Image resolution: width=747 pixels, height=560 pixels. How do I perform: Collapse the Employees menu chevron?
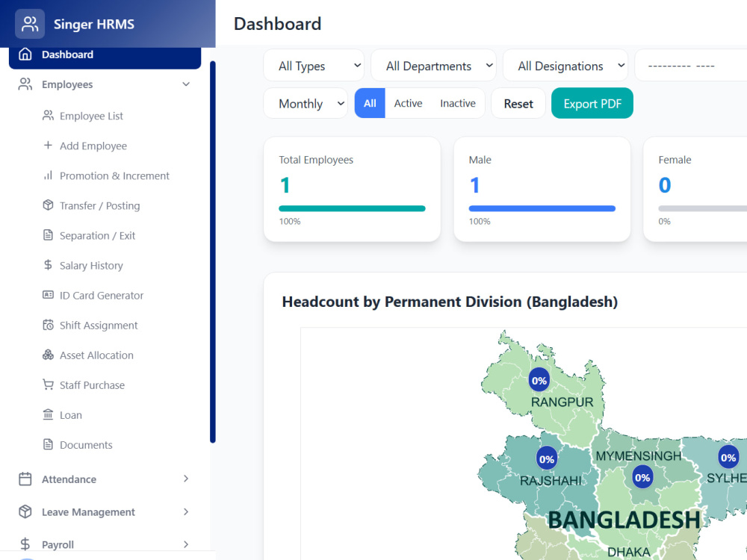186,84
